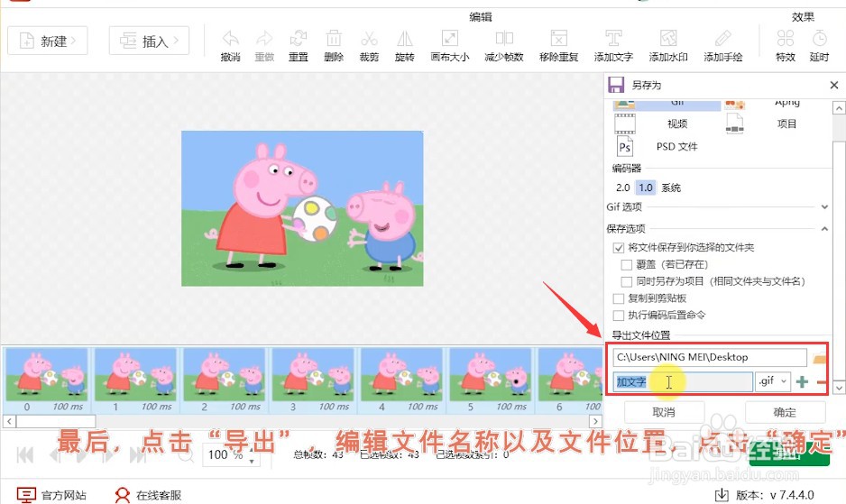The height and width of the screenshot is (504, 846).
Task: Click the export folder path field
Action: click(710, 357)
